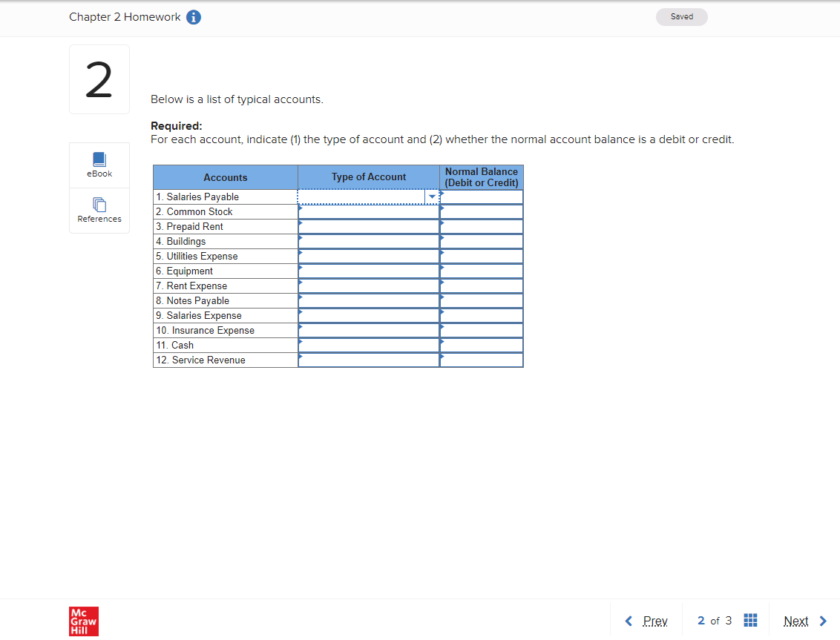
Task: Select Type of Account cell for Notes Payable
Action: [369, 300]
